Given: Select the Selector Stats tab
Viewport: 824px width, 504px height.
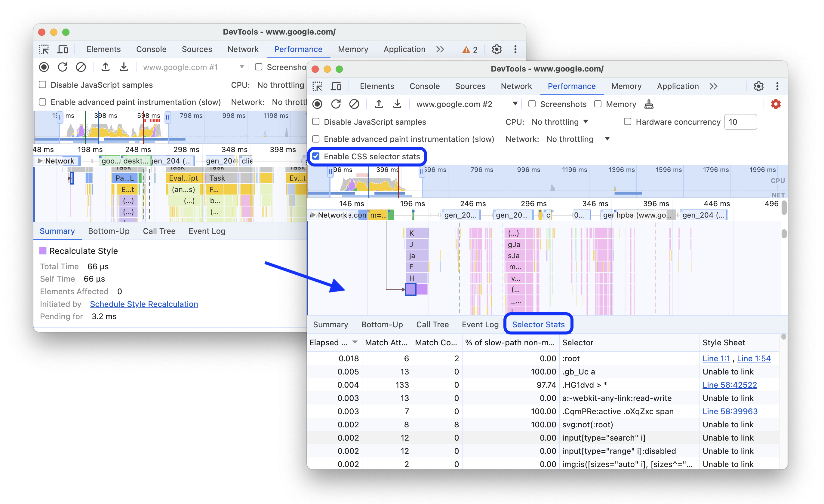Looking at the screenshot, I should coord(537,324).
